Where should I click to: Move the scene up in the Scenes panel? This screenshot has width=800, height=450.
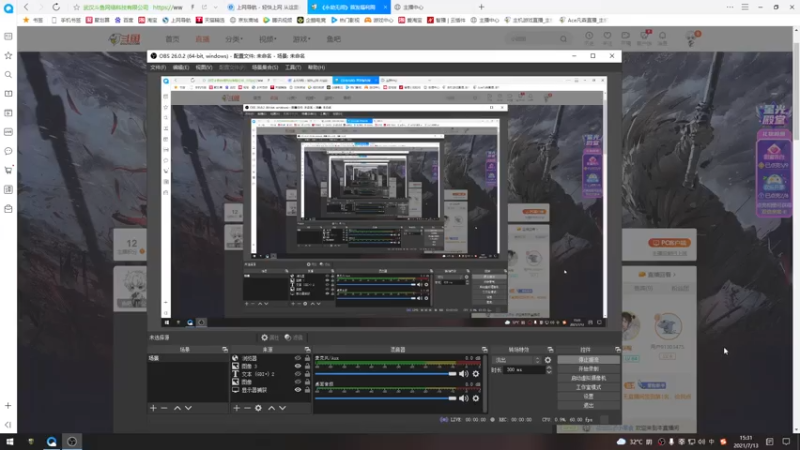(x=177, y=408)
